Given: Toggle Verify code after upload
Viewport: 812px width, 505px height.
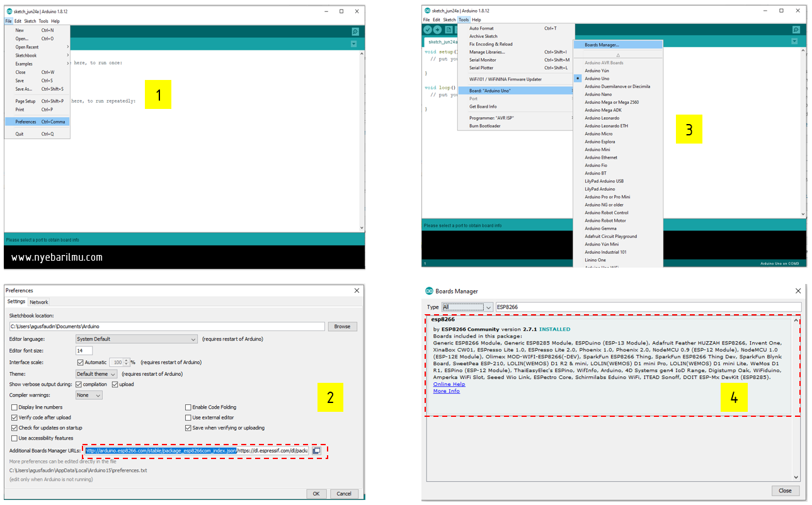Looking at the screenshot, I should (14, 417).
